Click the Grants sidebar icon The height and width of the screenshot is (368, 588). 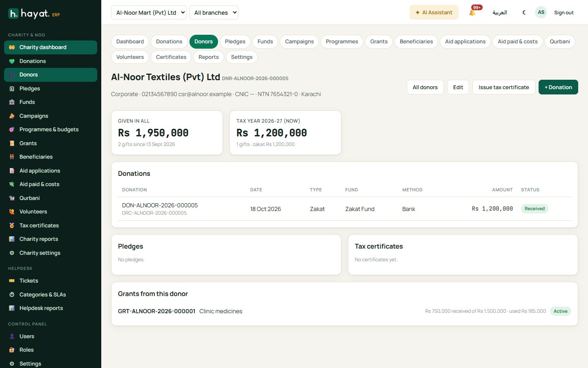12,144
